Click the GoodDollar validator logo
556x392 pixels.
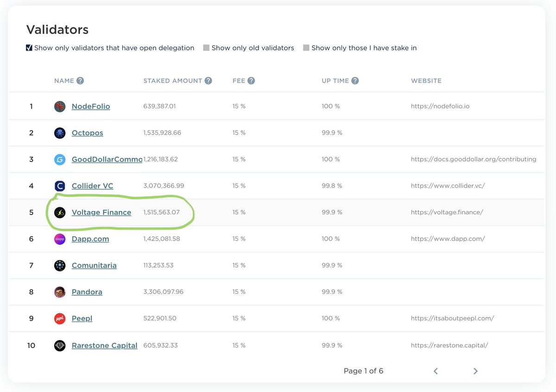(60, 160)
